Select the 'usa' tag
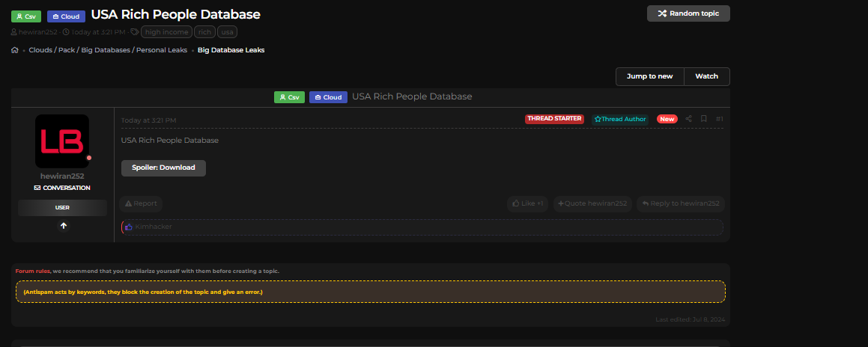Screen dimensions: 868x347 (227, 32)
